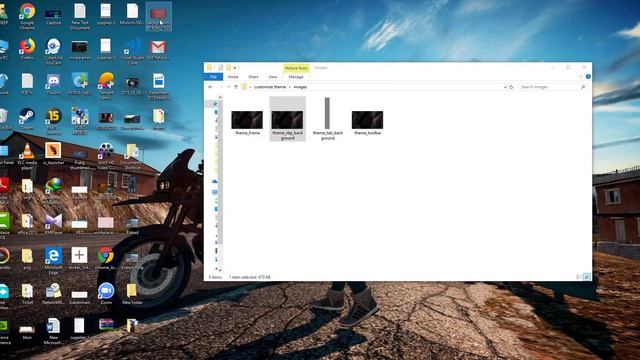Switch to the View ribbon tab
This screenshot has width=640, height=360.
tap(272, 77)
